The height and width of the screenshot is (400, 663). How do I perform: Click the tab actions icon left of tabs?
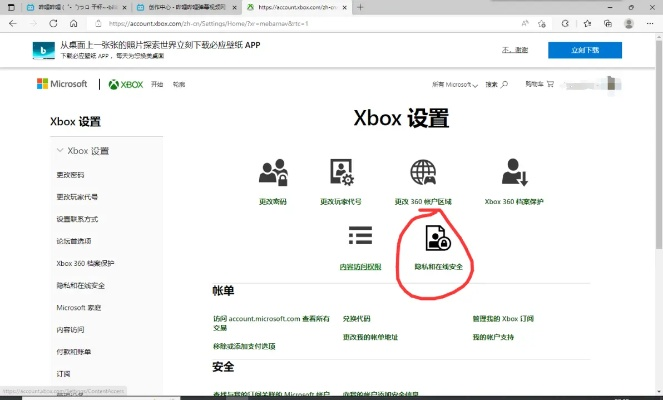tap(11, 7)
